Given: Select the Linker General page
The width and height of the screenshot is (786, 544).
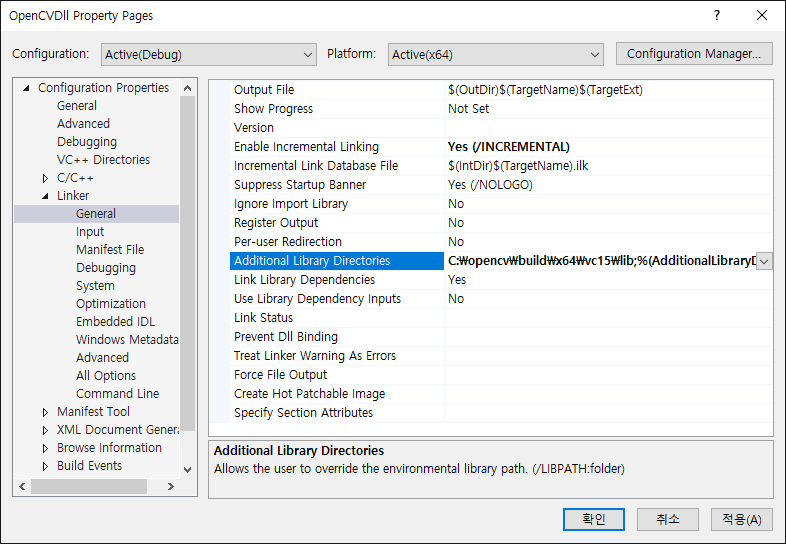Looking at the screenshot, I should [x=96, y=214].
